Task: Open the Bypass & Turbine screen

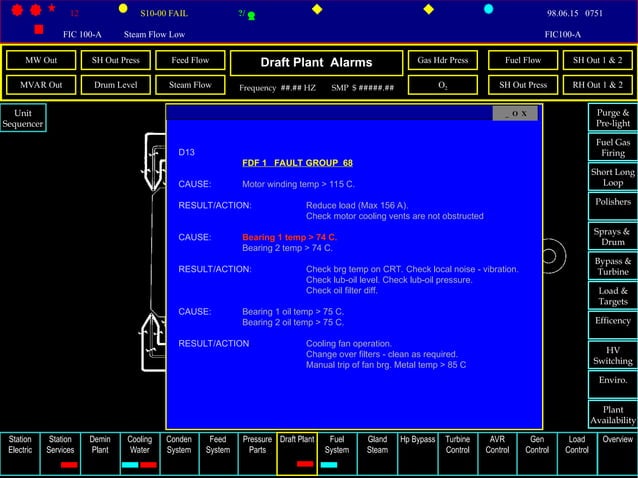Action: [x=613, y=266]
